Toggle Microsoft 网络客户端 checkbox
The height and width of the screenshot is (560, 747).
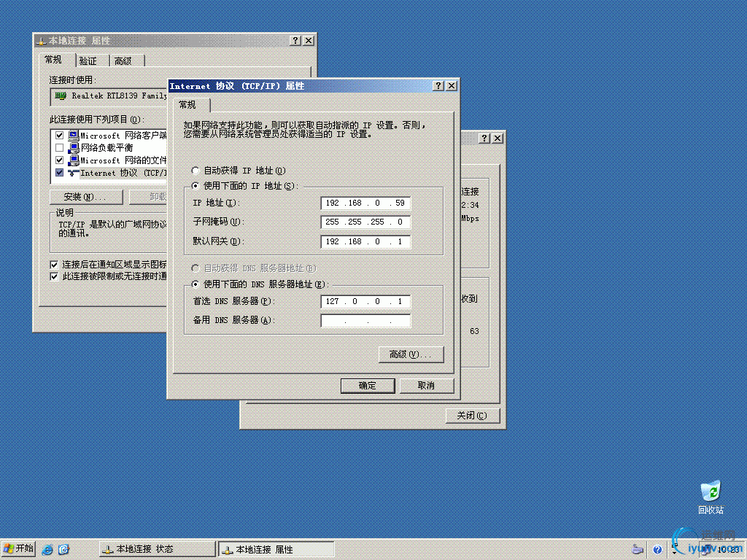60,135
